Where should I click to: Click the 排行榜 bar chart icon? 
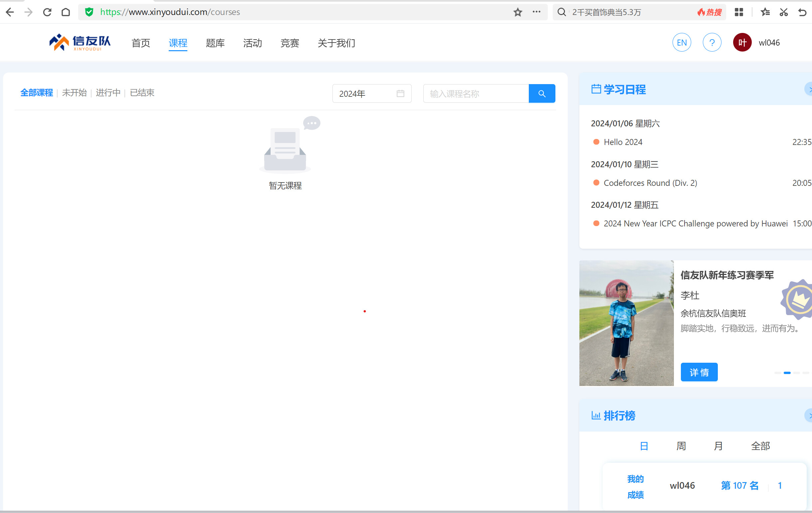pyautogui.click(x=596, y=415)
